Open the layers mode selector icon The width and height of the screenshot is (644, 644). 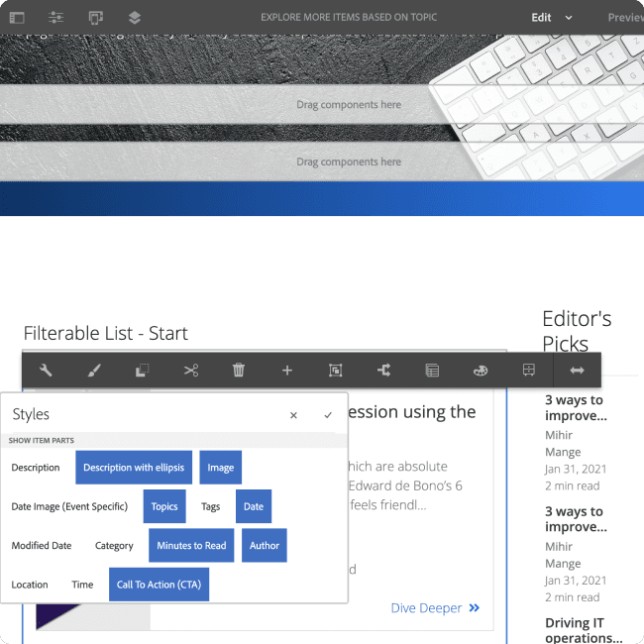tap(135, 18)
